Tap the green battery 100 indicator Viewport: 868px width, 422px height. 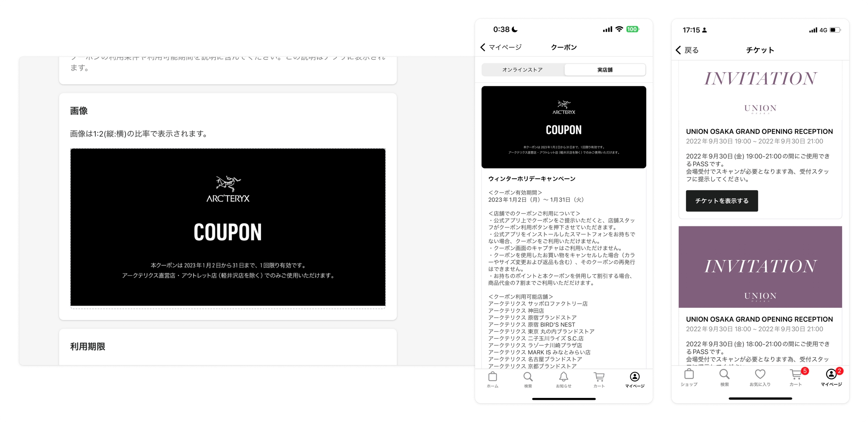click(x=633, y=29)
